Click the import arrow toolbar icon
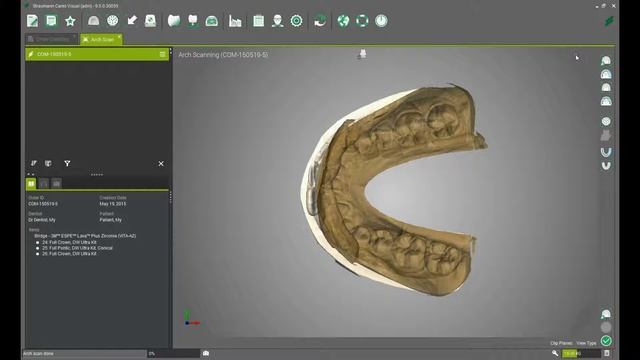The image size is (640, 360). tap(131, 20)
